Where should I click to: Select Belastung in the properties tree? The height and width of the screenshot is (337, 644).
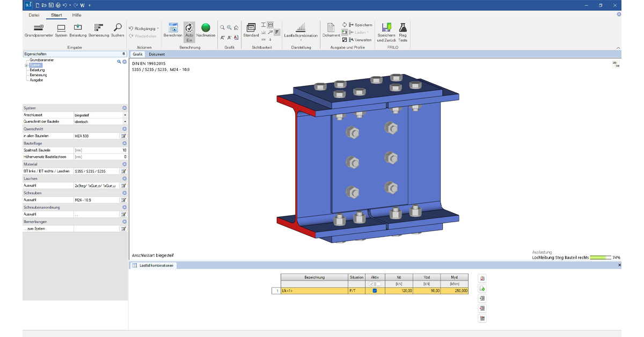tap(37, 70)
